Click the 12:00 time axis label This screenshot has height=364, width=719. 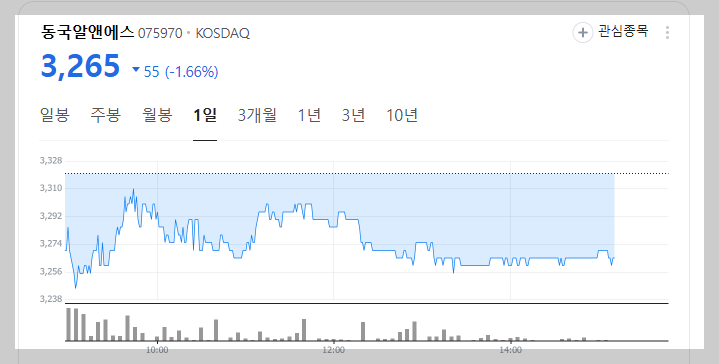(x=333, y=350)
